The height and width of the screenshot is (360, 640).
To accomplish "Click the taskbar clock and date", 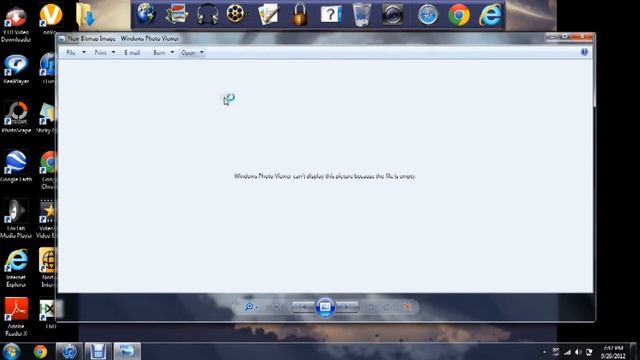I will pos(613,352).
